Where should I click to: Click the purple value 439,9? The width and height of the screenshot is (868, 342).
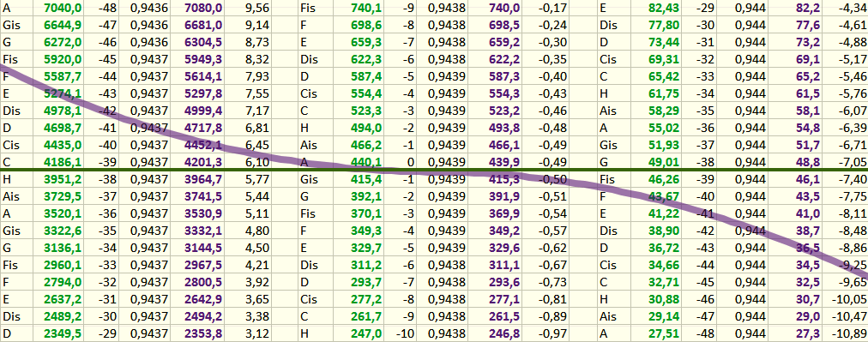(504, 161)
